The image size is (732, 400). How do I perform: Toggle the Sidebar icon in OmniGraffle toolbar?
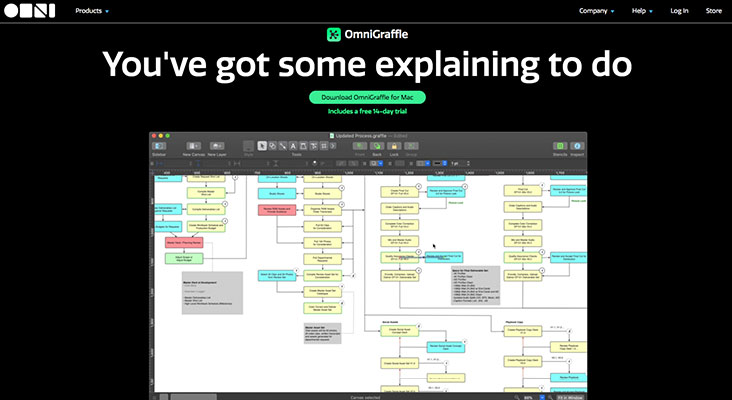[x=159, y=146]
